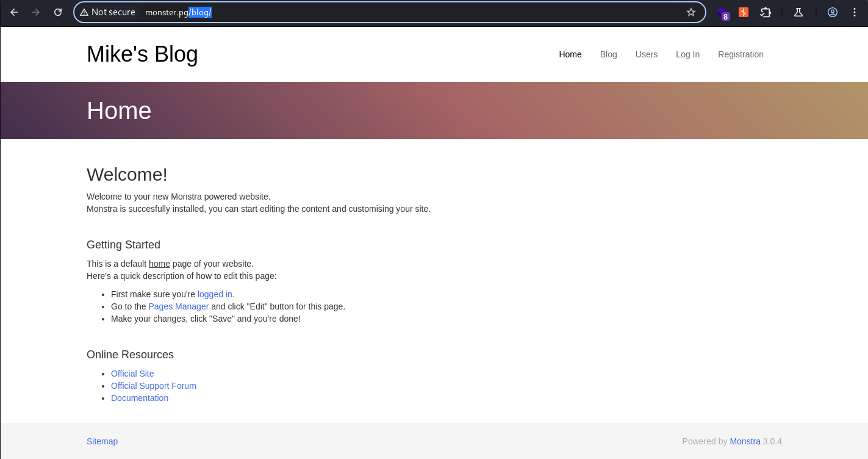Open the Documentation link
This screenshot has width=868, height=459.
coord(140,398)
